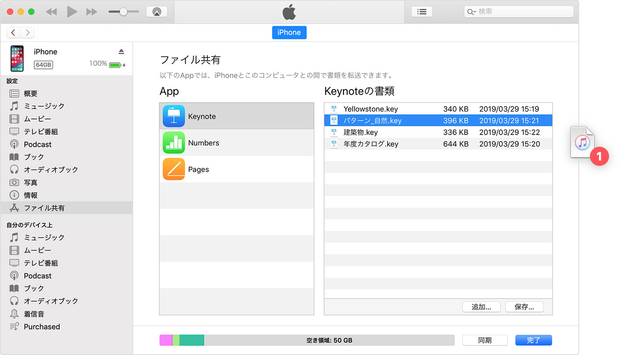Open オーディオブック under 自分のデバイス上
Image resolution: width=644 pixels, height=355 pixels.
(x=66, y=301)
